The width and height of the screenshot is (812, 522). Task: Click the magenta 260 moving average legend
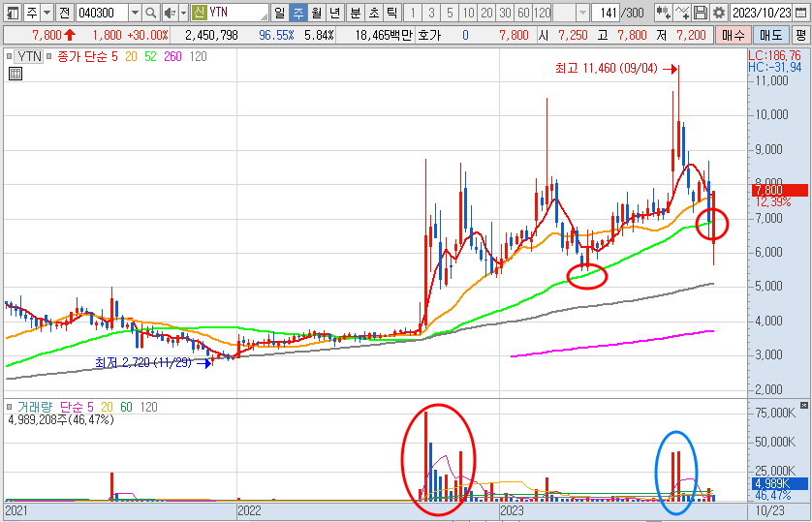pyautogui.click(x=172, y=56)
